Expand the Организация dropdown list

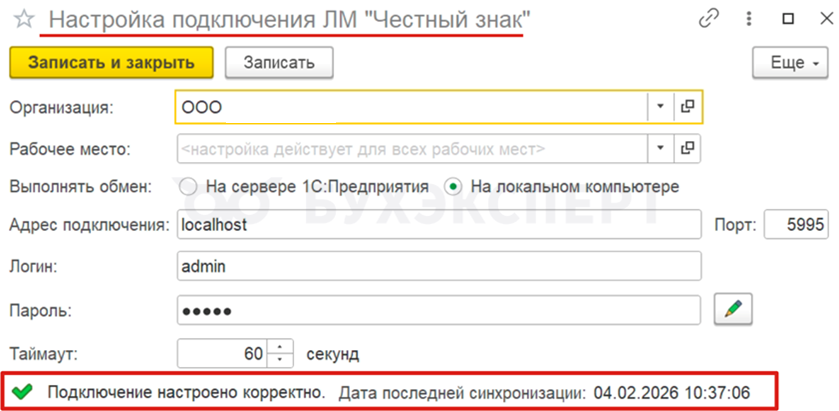click(660, 106)
